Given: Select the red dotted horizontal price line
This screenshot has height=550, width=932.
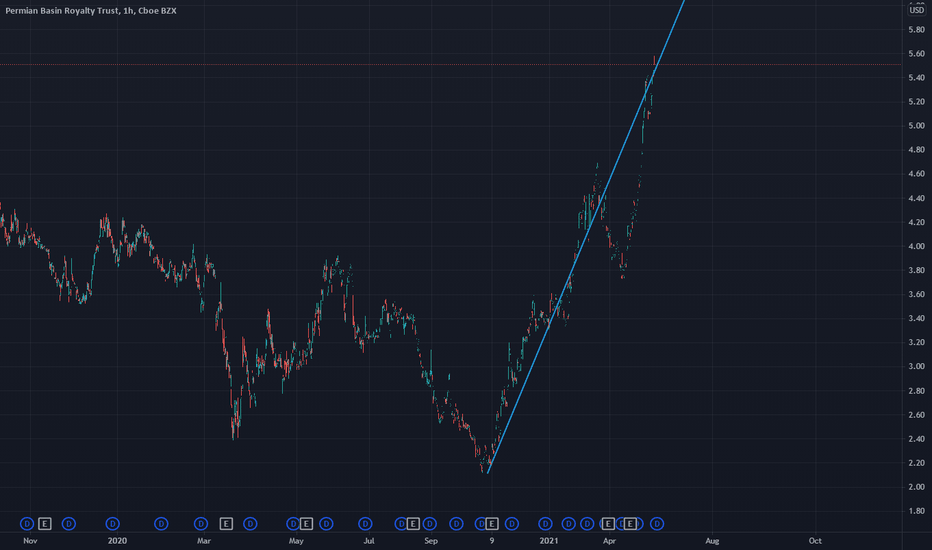Looking at the screenshot, I should (451, 64).
